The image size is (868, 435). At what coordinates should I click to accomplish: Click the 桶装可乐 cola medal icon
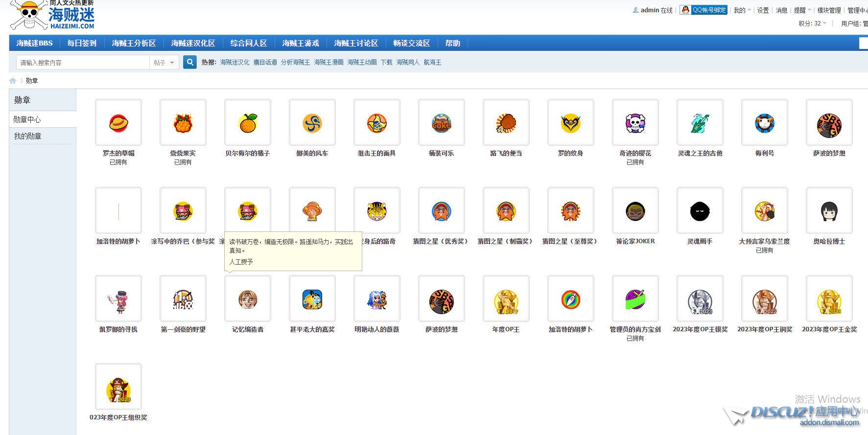pos(442,123)
